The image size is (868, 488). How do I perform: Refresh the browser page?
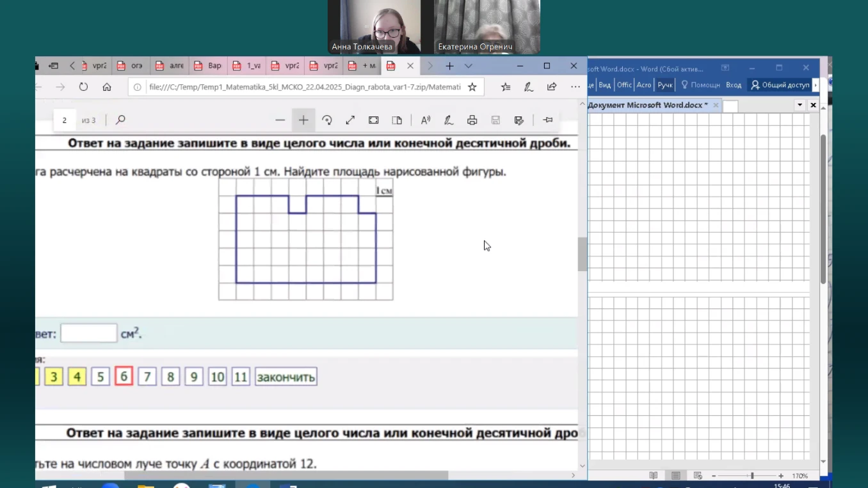(83, 87)
